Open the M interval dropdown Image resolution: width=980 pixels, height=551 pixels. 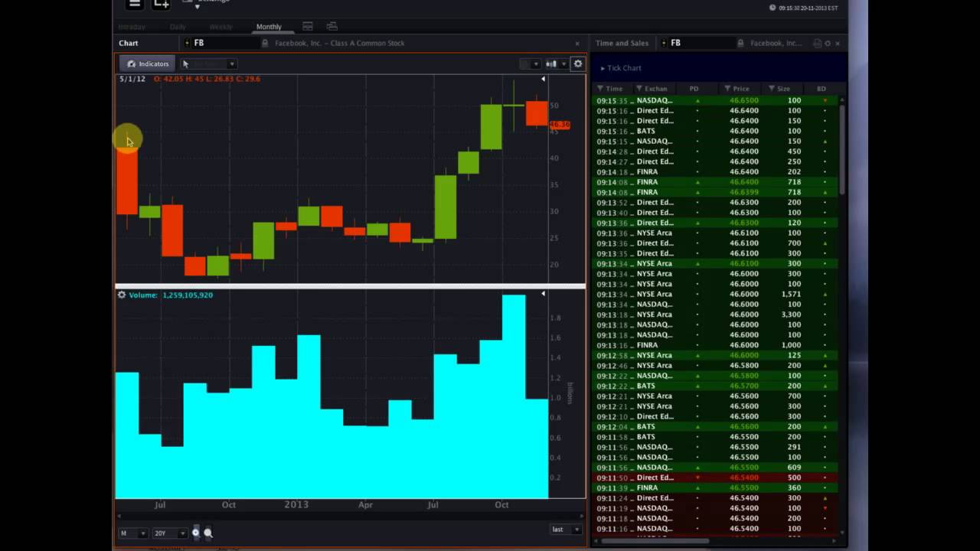click(x=132, y=533)
